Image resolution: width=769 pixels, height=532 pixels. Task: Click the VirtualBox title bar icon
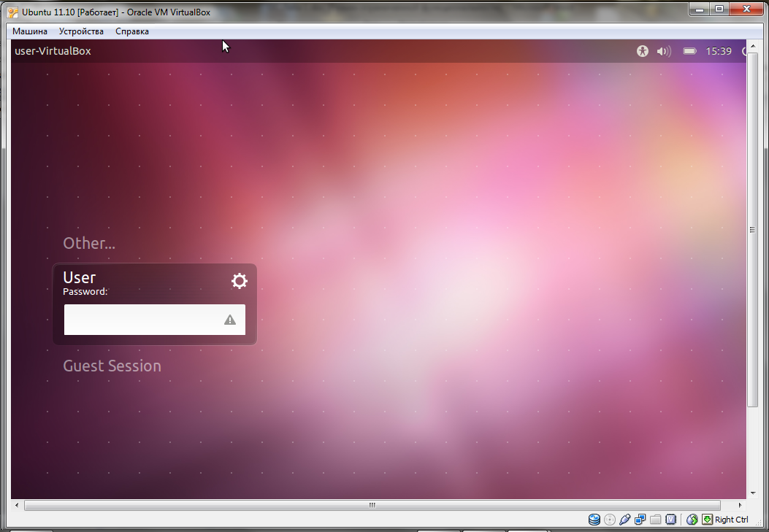click(13, 12)
